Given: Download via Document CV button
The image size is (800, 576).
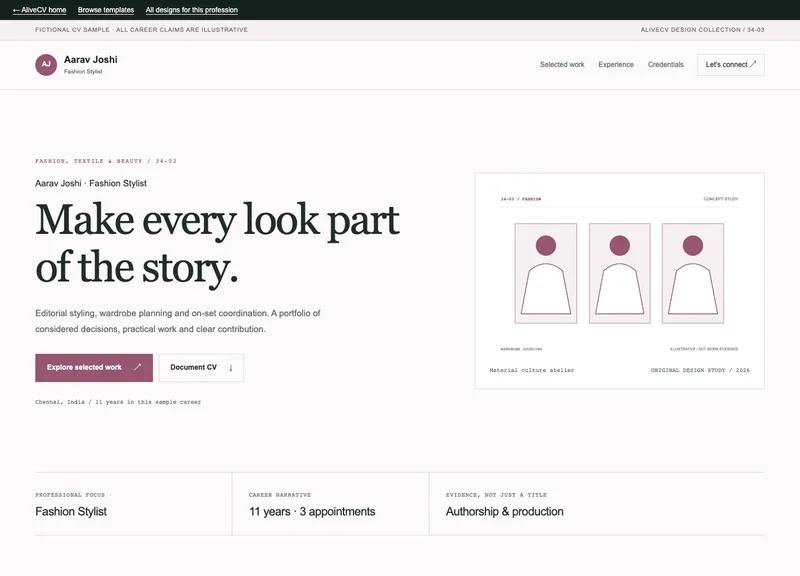Looking at the screenshot, I should tap(201, 367).
